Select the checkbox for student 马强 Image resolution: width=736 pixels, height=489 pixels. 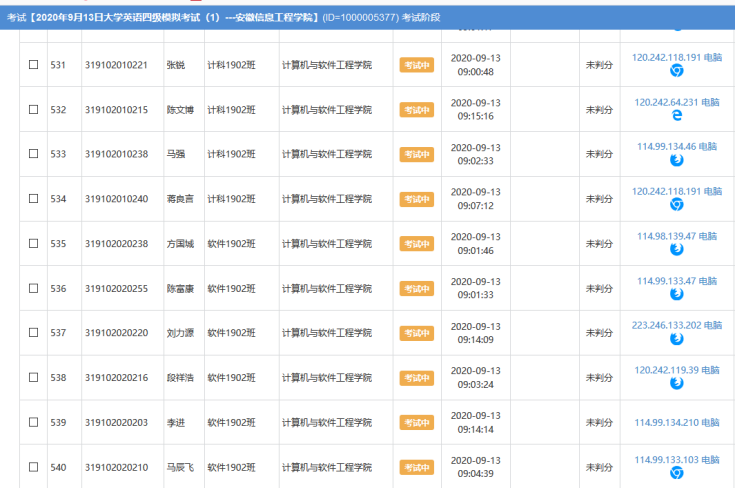[33, 154]
